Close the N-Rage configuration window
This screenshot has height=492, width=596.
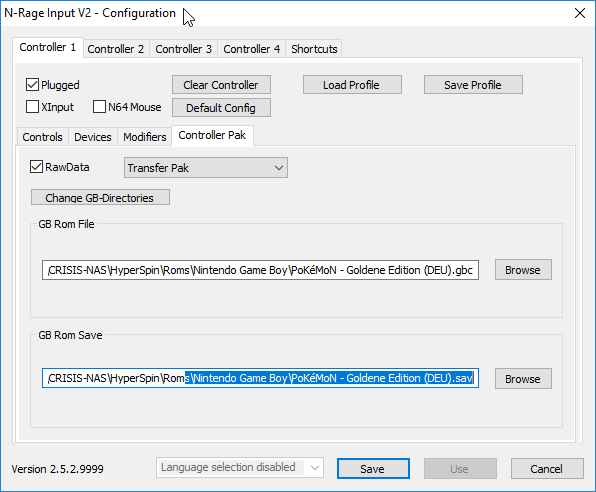580,13
